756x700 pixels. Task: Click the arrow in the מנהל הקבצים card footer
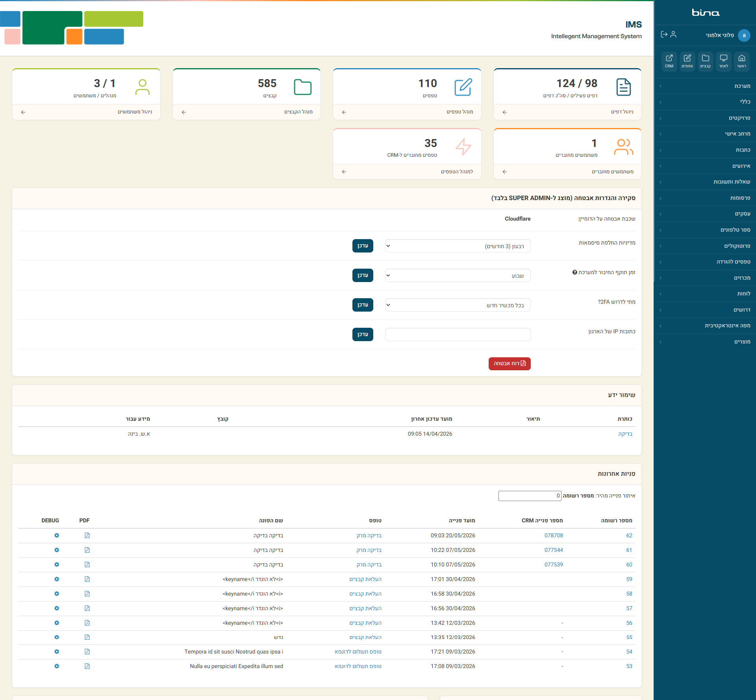[x=184, y=112]
